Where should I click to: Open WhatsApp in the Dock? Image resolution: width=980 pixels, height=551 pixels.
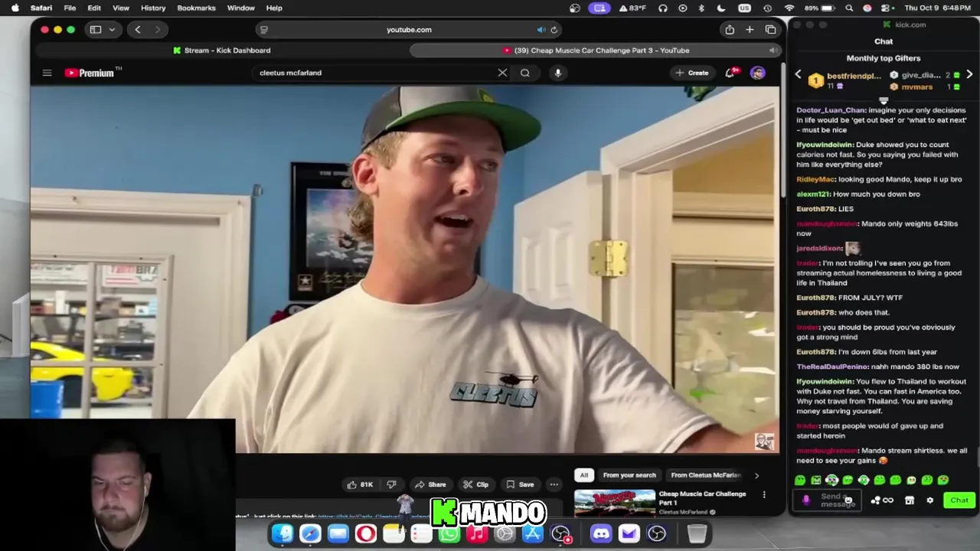(449, 533)
